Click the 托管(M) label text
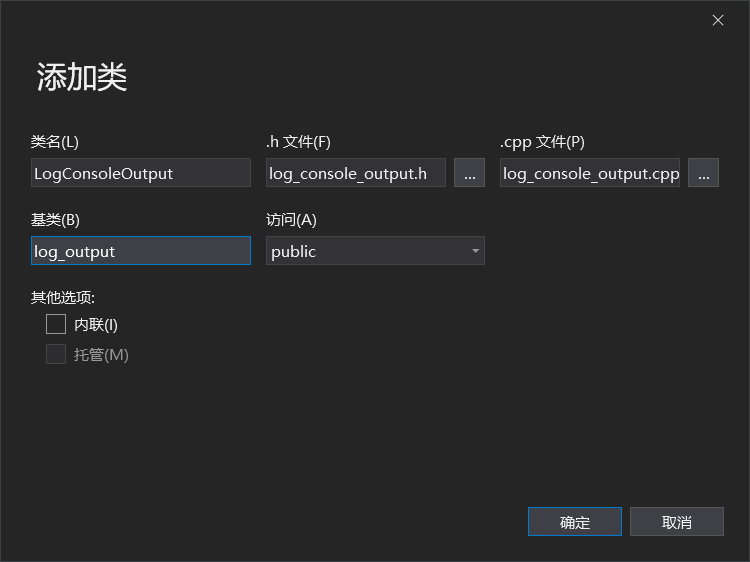Image resolution: width=750 pixels, height=562 pixels. click(101, 354)
